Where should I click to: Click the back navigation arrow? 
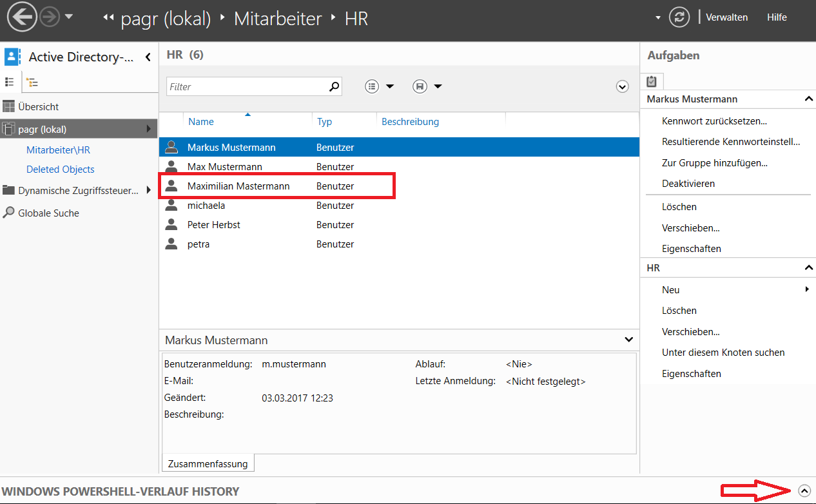pos(21,17)
